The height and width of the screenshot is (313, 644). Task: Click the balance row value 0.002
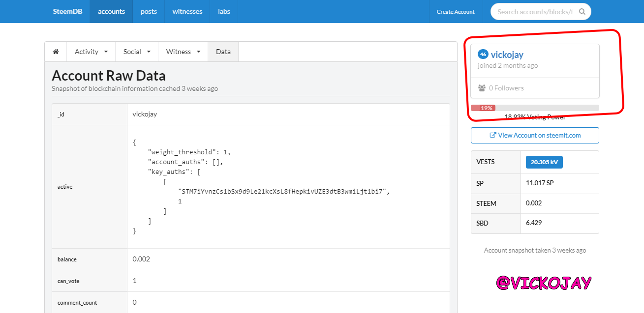tap(141, 259)
